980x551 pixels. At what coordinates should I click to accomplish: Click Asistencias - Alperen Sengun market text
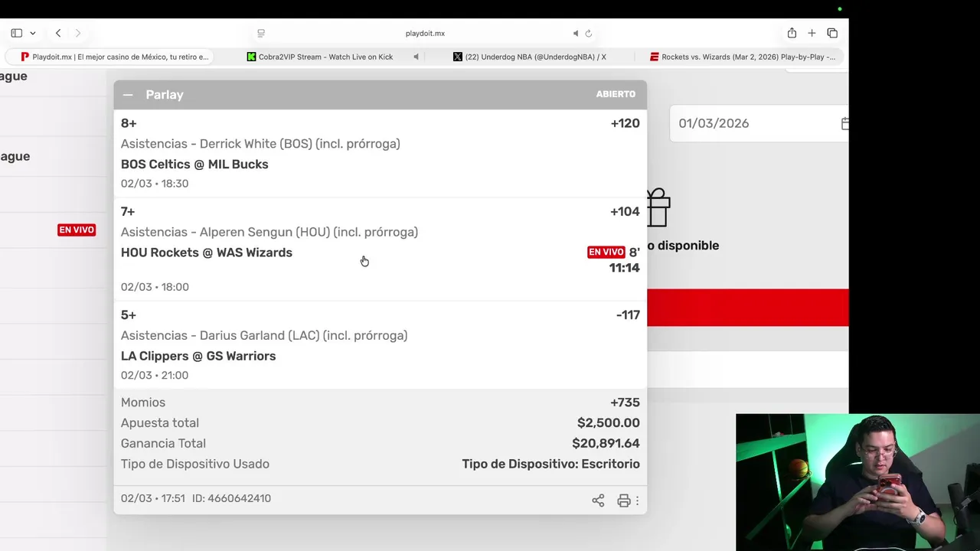(269, 232)
